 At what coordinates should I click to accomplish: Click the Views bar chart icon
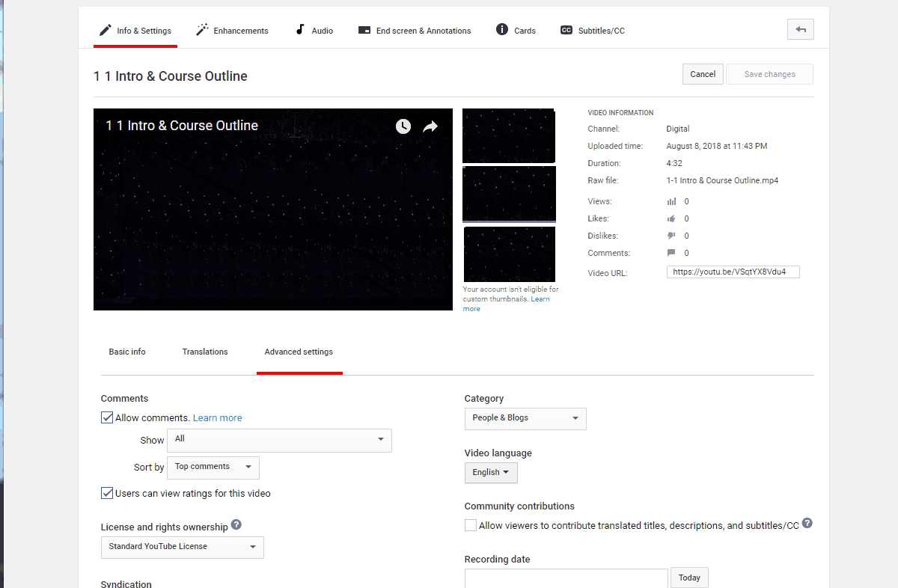pos(671,201)
